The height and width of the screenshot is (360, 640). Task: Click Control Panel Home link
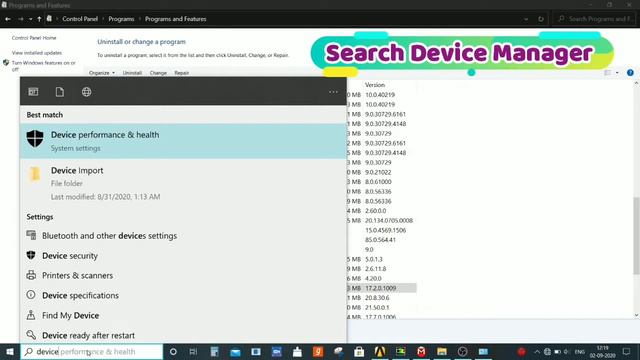point(34,38)
